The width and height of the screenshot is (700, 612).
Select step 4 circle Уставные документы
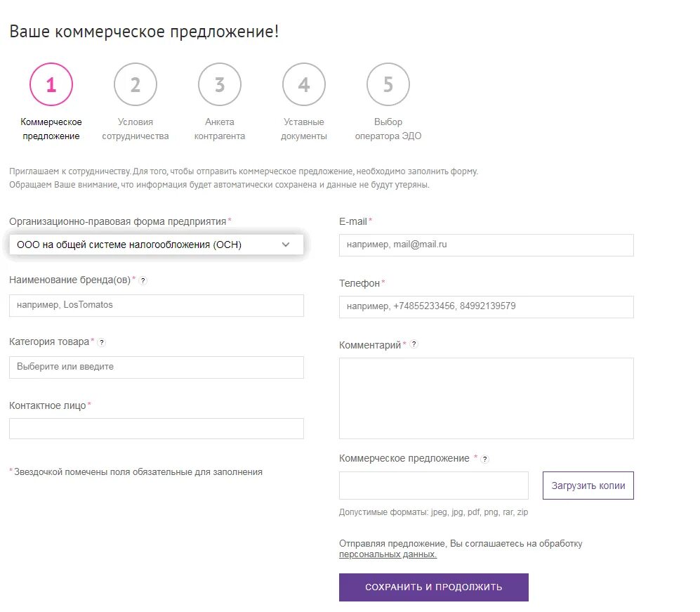pyautogui.click(x=304, y=84)
